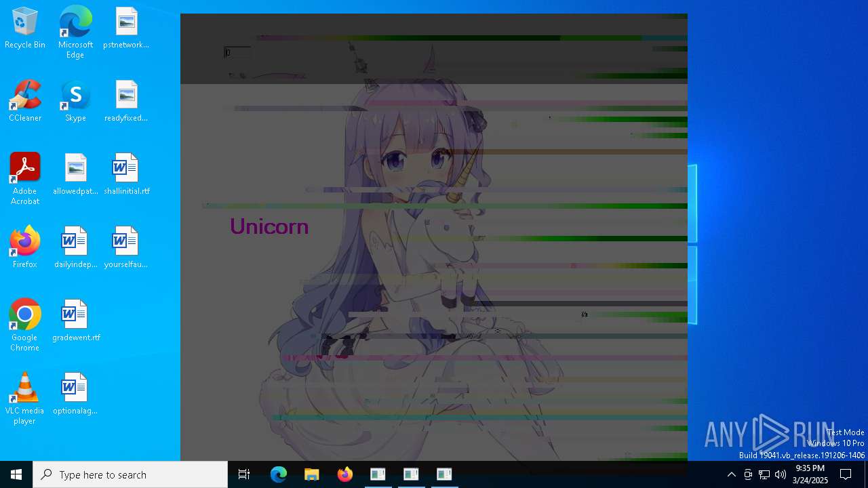The image size is (868, 488).
Task: Select the shallinitial.rtf Word document
Action: [126, 175]
